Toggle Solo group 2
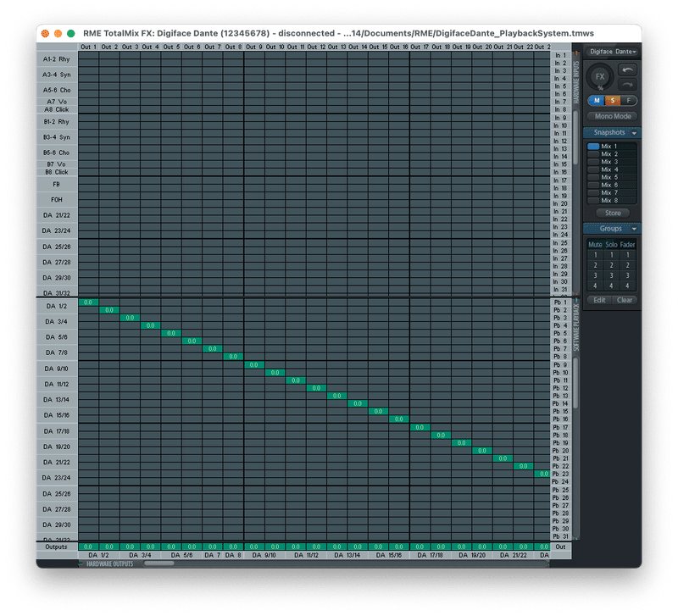Viewport: 678px width, 616px height. (x=611, y=265)
